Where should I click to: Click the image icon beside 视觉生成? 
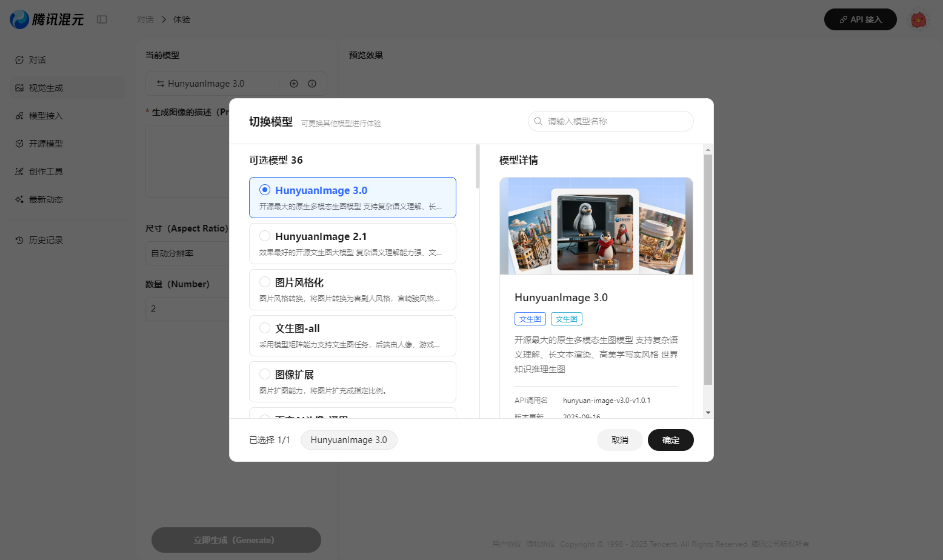click(19, 88)
